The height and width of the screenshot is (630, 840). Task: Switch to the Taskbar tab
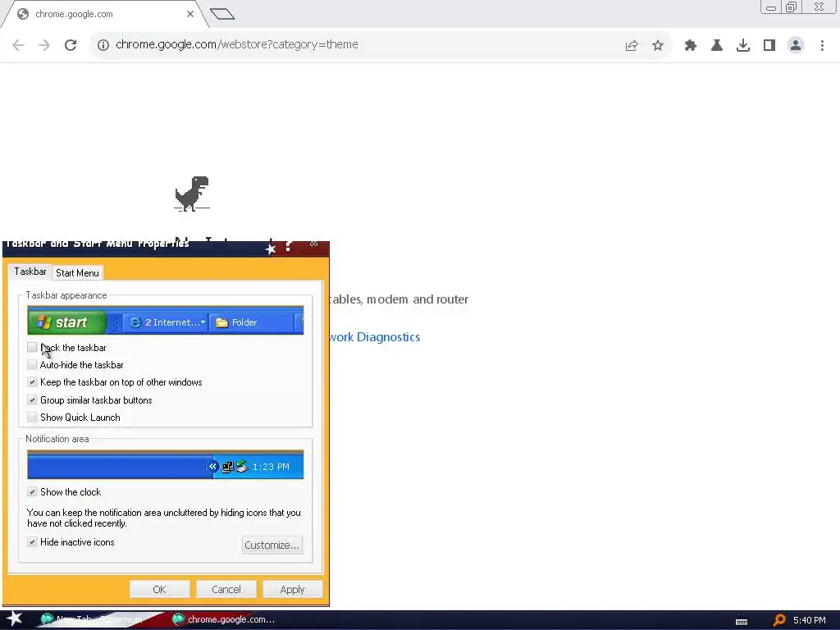pos(30,272)
